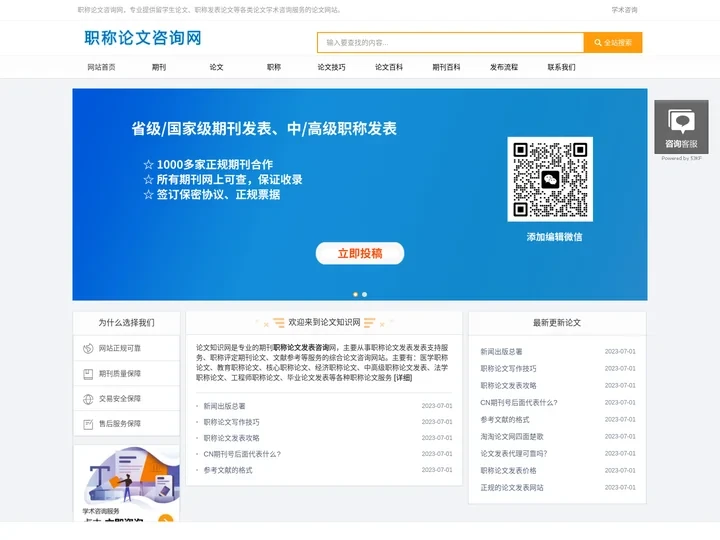Click the 立即投稿 banner button
The image size is (720, 540).
[x=360, y=253]
